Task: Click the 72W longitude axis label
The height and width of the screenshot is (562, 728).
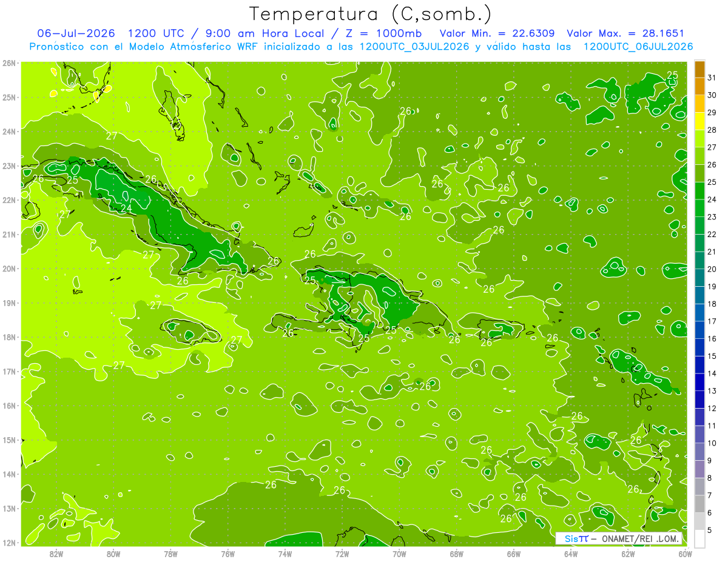Action: click(342, 554)
